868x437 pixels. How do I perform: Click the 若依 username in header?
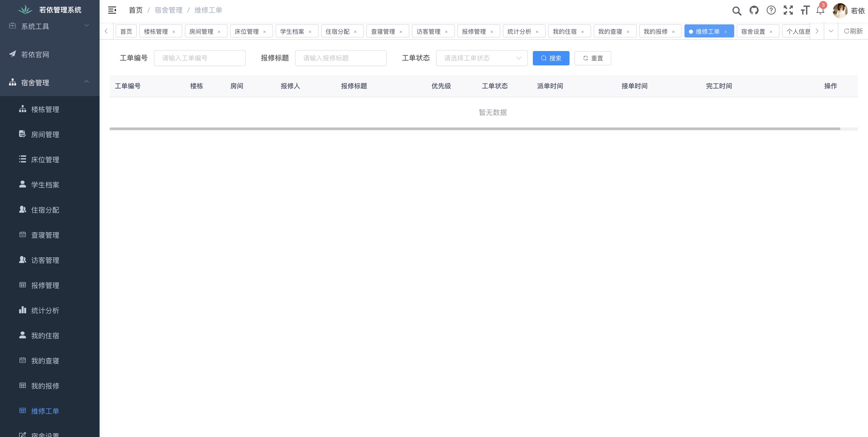click(857, 11)
